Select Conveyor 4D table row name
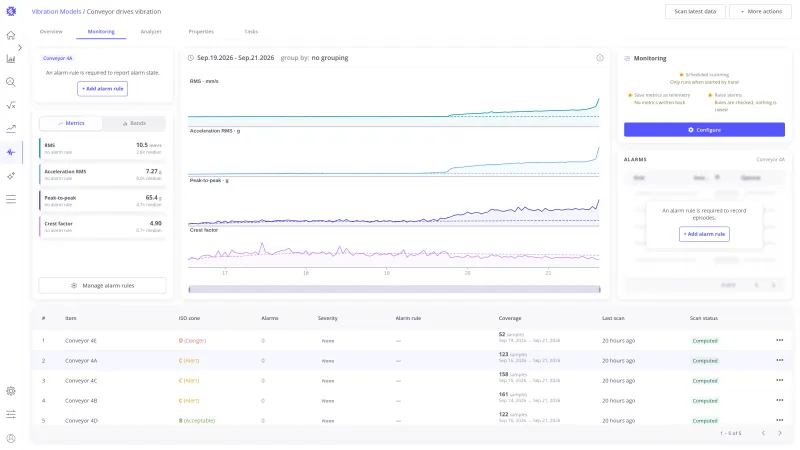 point(81,420)
